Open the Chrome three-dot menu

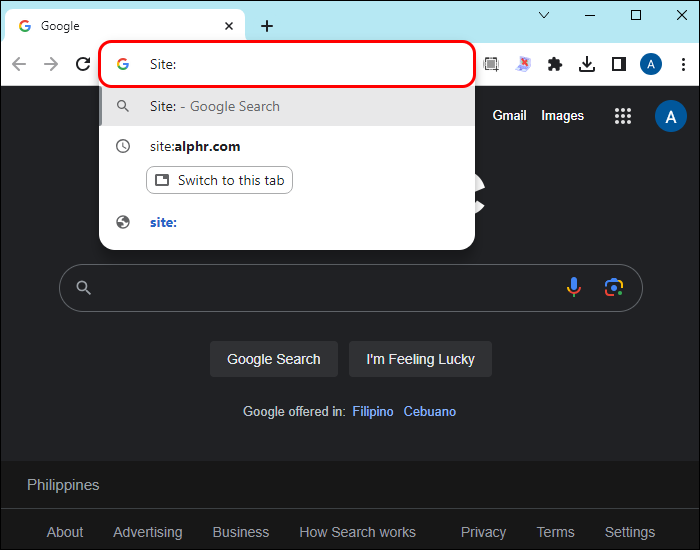(x=683, y=64)
